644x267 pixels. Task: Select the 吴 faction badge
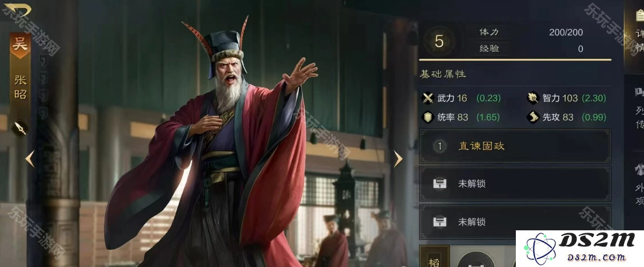click(20, 45)
